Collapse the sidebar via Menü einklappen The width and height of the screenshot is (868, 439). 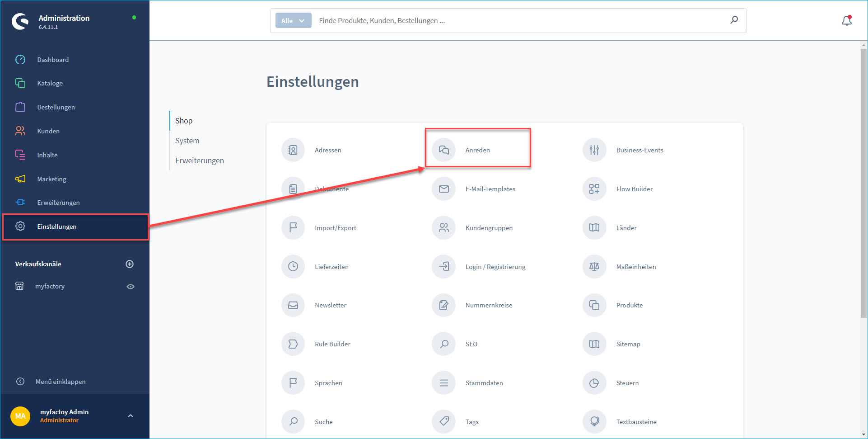51,382
